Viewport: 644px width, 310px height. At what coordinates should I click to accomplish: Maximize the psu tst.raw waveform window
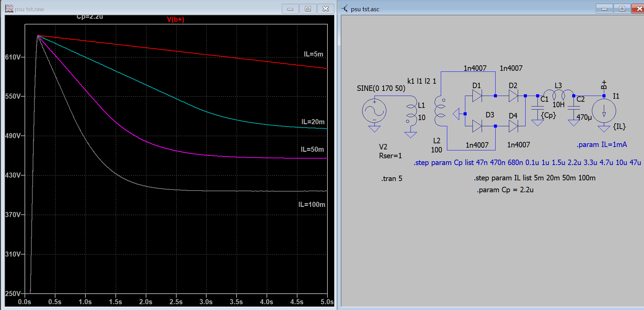[308, 9]
